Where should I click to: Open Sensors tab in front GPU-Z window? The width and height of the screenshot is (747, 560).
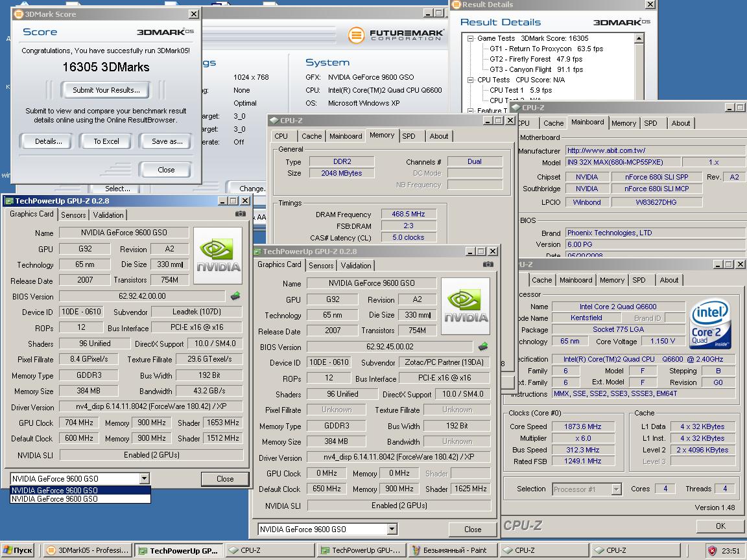tap(321, 265)
